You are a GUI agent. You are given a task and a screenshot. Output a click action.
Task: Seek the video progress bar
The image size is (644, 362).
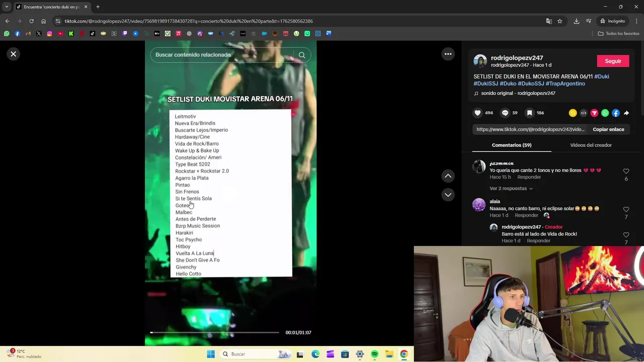pyautogui.click(x=214, y=332)
